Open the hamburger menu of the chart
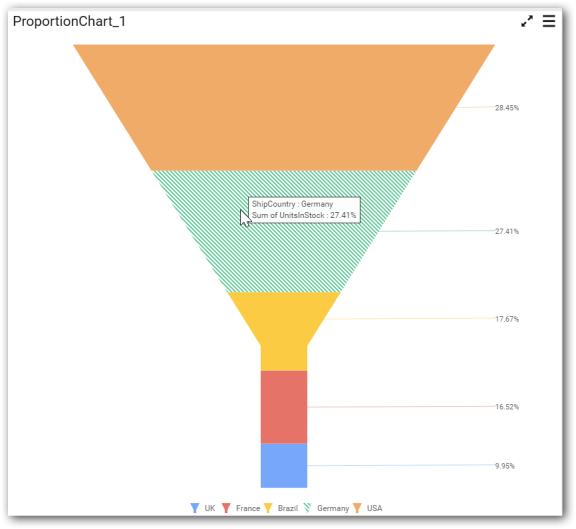The image size is (576, 529). pos(549,21)
